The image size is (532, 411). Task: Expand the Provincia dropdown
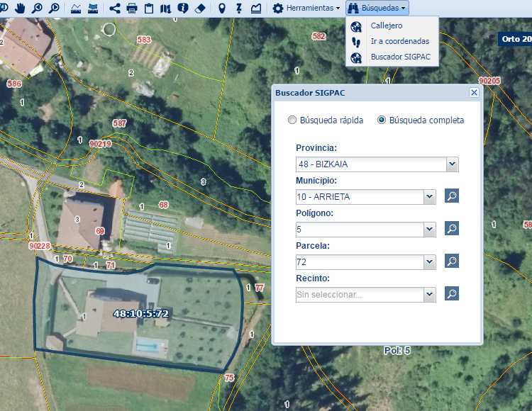pyautogui.click(x=452, y=164)
